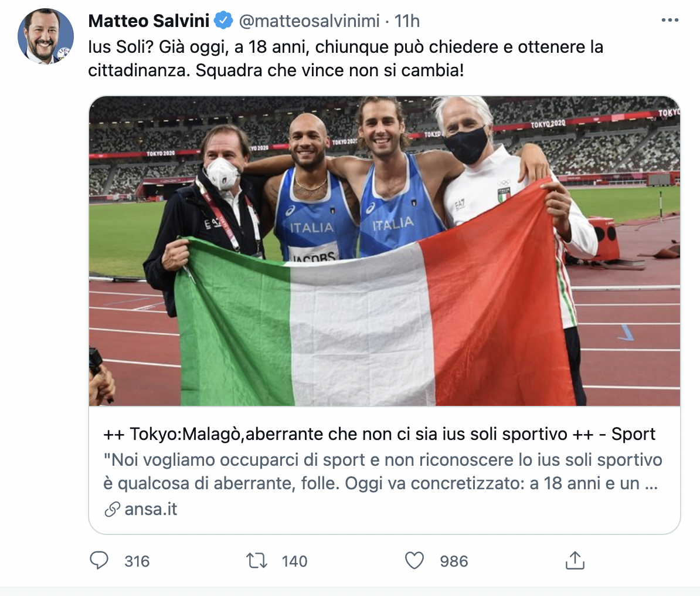Click the 986 likes count
700x596 pixels.
coord(454,561)
